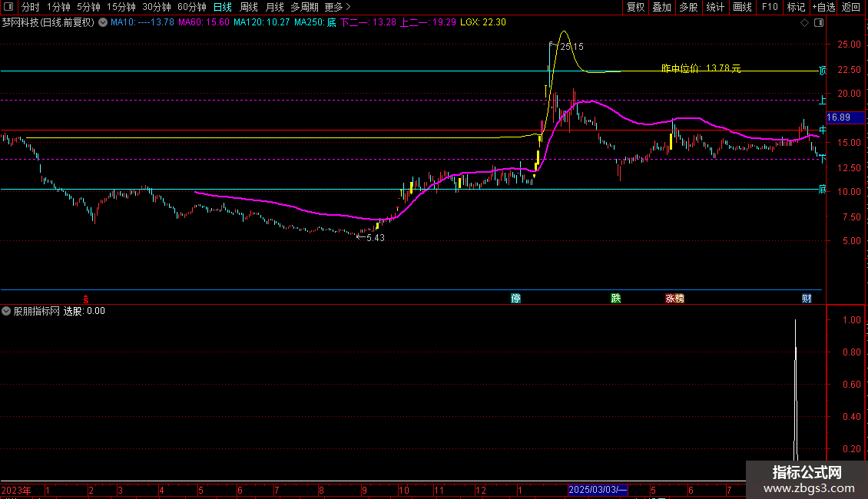Select the 1分钟 period tab
The height and width of the screenshot is (499, 868).
coord(58,7)
